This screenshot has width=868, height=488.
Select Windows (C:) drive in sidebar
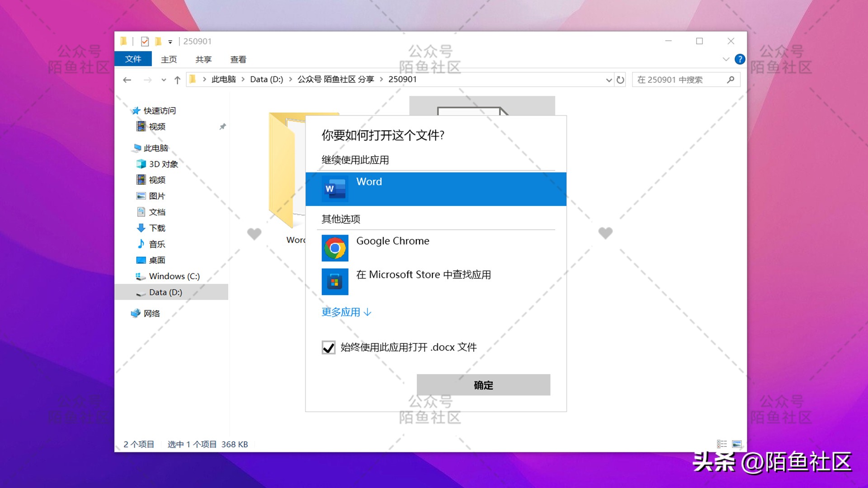[x=174, y=276]
